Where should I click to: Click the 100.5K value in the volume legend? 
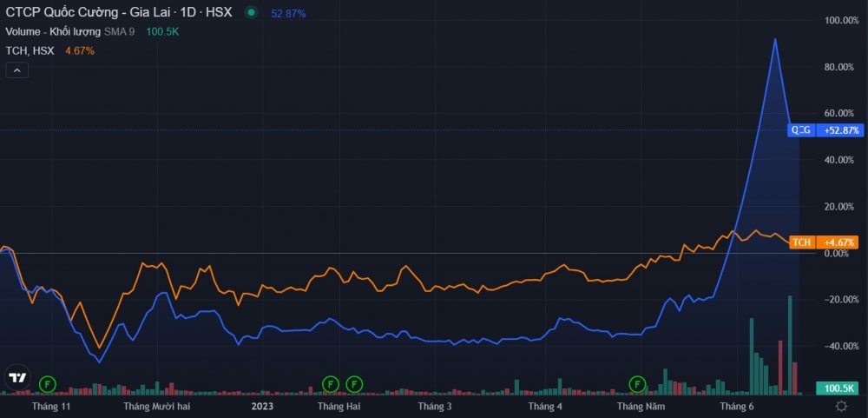click(x=162, y=31)
